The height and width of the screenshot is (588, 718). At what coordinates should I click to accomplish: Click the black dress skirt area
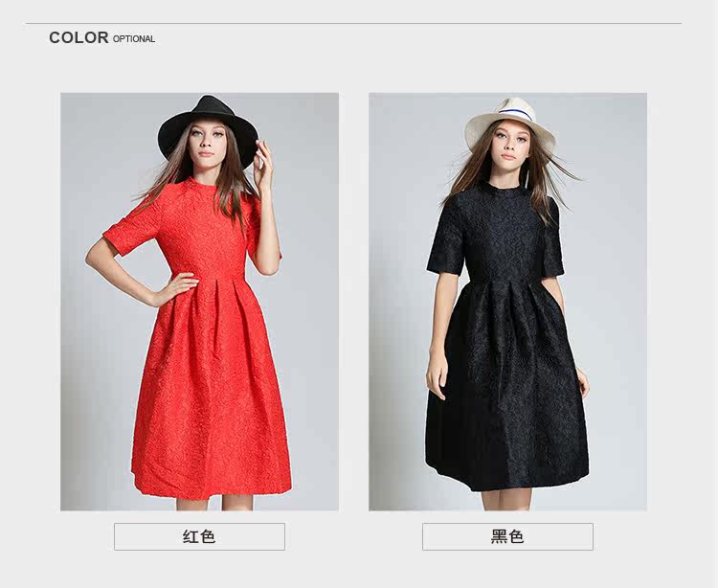(506, 387)
